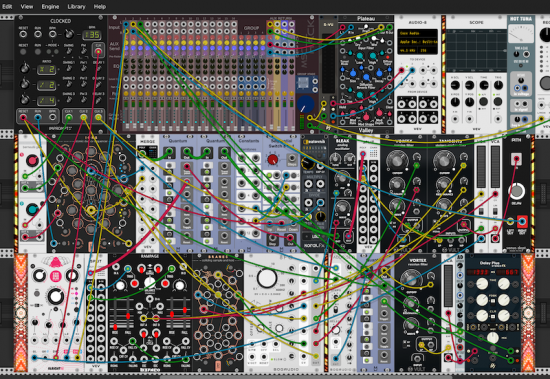Adjust the left VCA level slider
This screenshot has width=550, height=379.
coord(481,167)
